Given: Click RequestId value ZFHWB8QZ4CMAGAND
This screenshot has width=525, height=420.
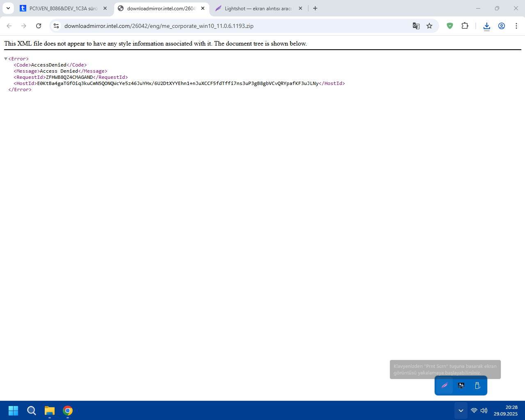Looking at the screenshot, I should point(69,77).
